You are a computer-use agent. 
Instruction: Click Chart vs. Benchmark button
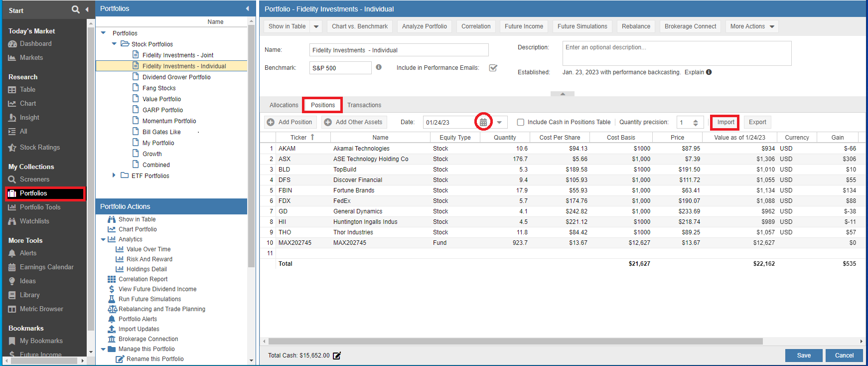tap(360, 26)
